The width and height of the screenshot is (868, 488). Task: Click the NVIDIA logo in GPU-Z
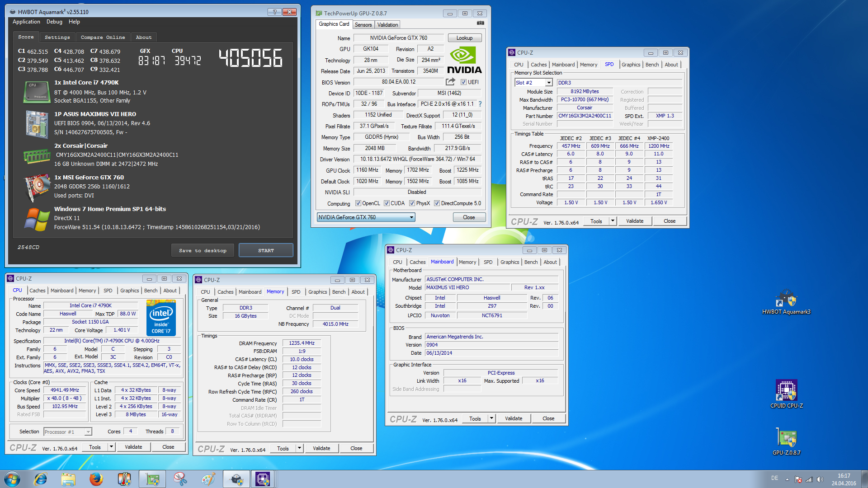point(464,61)
